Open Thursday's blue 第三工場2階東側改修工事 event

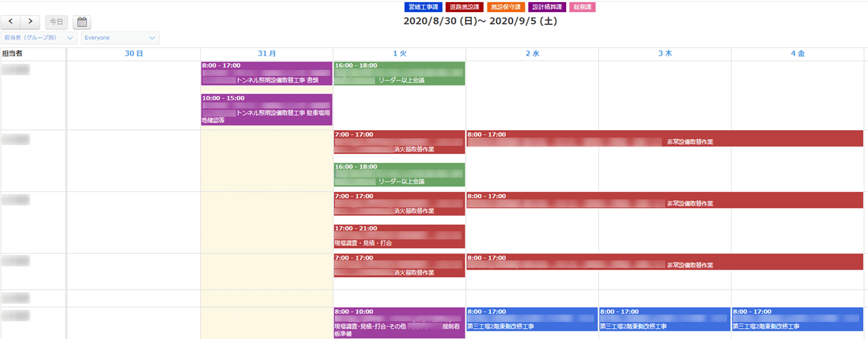pyautogui.click(x=665, y=319)
